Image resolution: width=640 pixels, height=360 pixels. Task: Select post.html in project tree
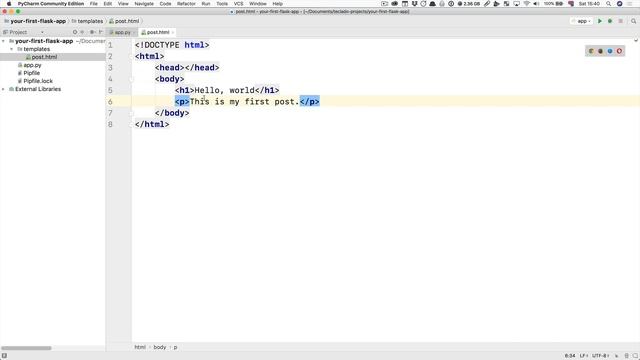[44, 57]
